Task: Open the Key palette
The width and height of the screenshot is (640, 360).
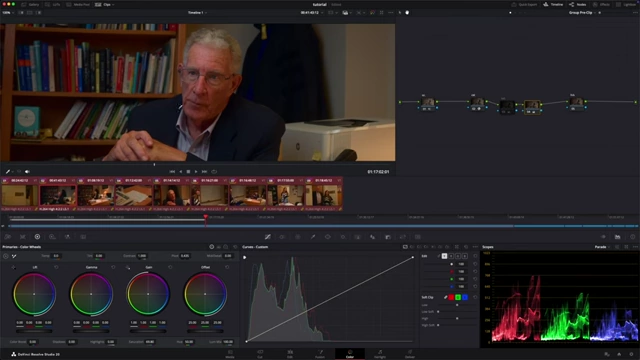Action: [x=388, y=237]
